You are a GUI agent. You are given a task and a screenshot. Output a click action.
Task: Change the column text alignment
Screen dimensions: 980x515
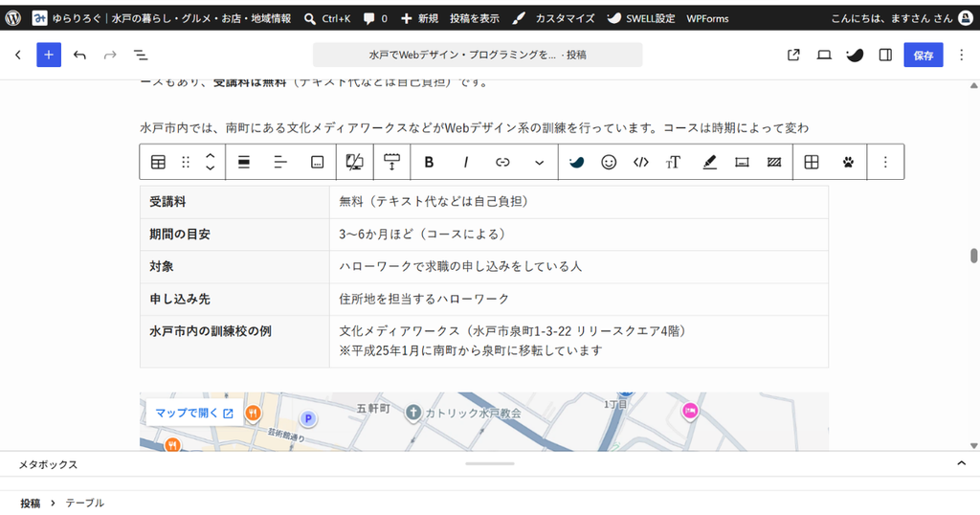tap(280, 162)
